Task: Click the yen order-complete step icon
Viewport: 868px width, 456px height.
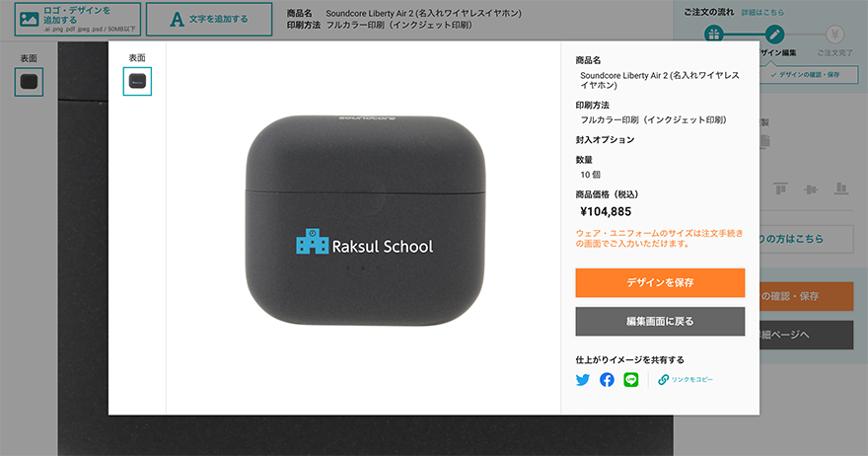Action: 834,35
